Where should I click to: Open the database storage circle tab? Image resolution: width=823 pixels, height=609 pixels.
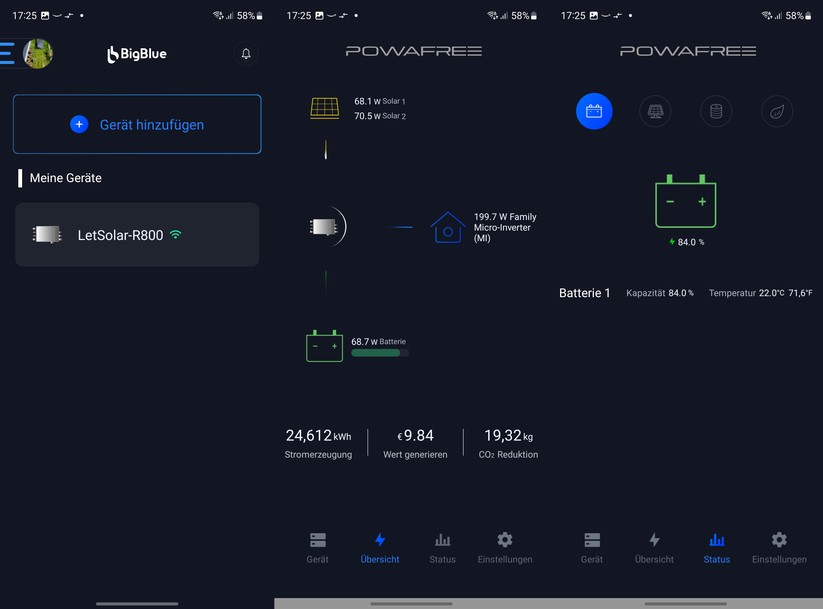pos(716,111)
